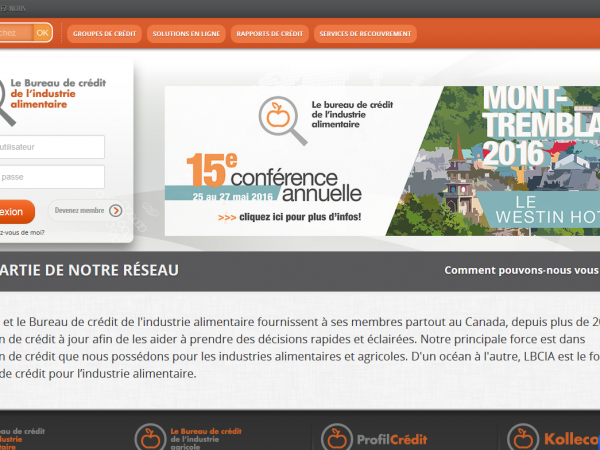Click the Bureau de crédit alimentaire footer logo
Viewport: 600px width, 450px height.
point(22,439)
